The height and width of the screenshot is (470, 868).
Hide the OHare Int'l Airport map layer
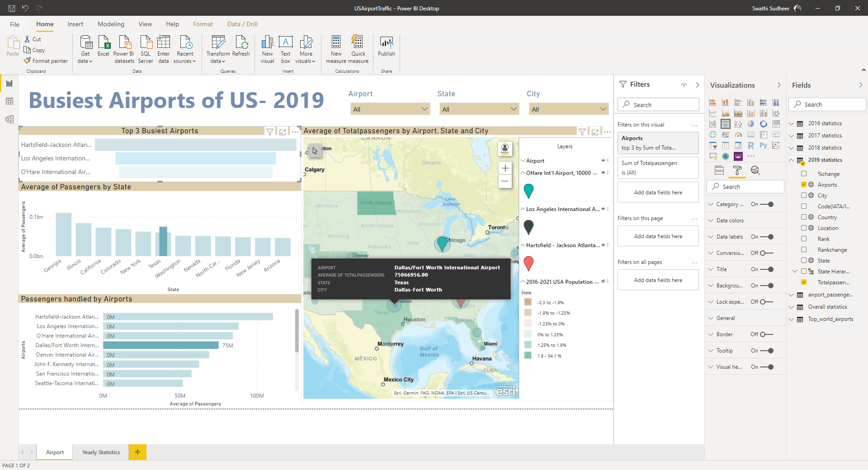[x=603, y=173]
